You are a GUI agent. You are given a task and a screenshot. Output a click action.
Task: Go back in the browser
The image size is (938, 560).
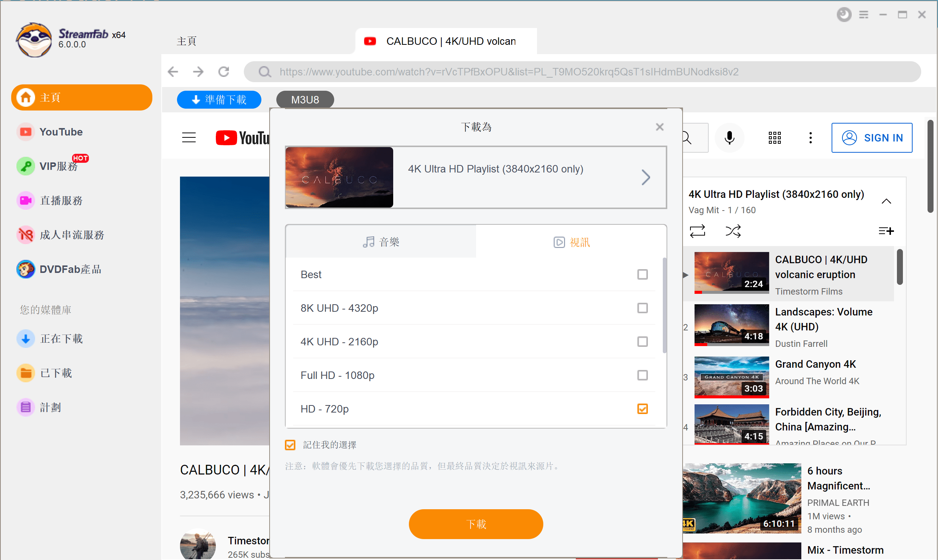click(x=173, y=71)
